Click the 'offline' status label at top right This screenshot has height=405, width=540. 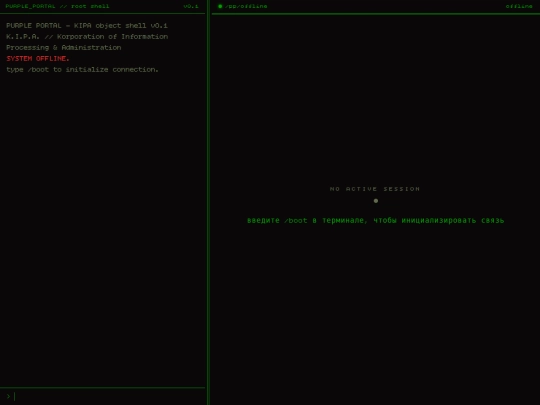point(519,6)
